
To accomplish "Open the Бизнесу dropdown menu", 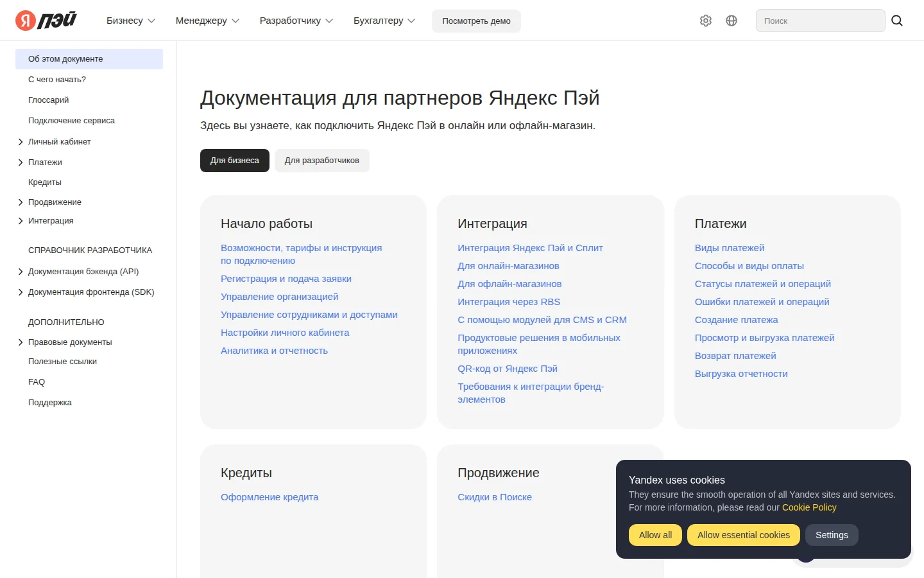I will coord(131,21).
